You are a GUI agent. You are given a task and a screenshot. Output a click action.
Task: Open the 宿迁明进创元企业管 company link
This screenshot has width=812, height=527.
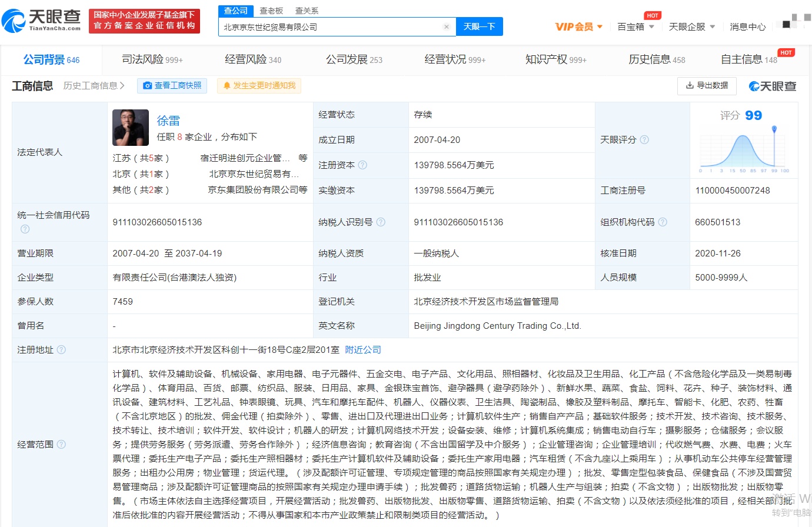[x=245, y=158]
